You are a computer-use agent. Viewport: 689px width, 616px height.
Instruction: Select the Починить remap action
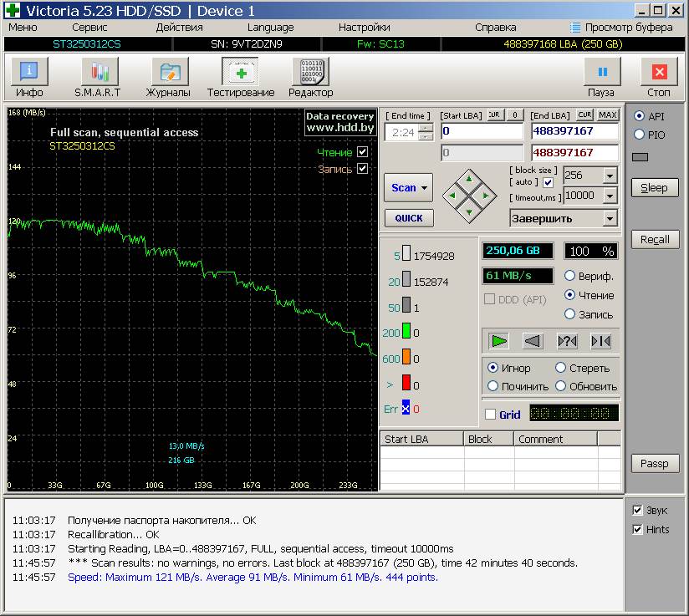point(493,386)
